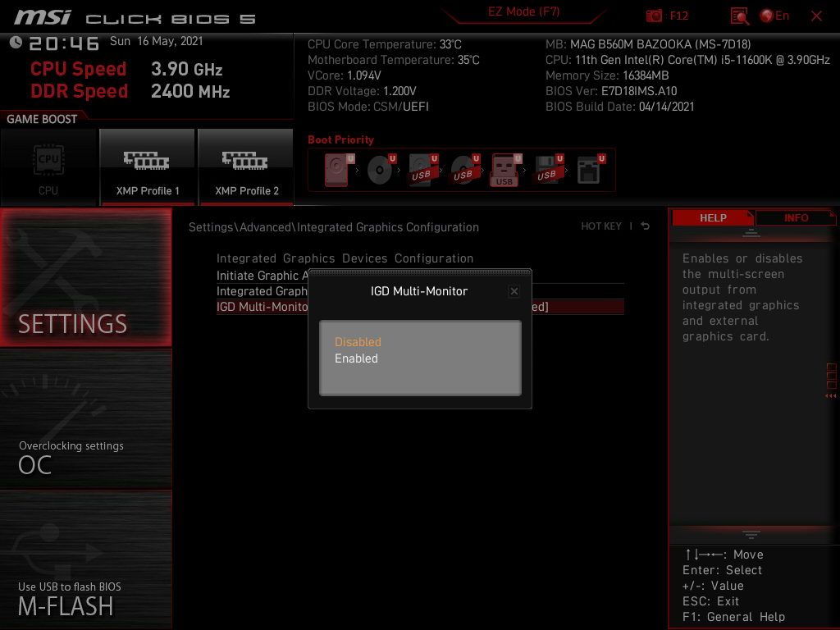Open the OC overclocking settings section

click(85, 419)
